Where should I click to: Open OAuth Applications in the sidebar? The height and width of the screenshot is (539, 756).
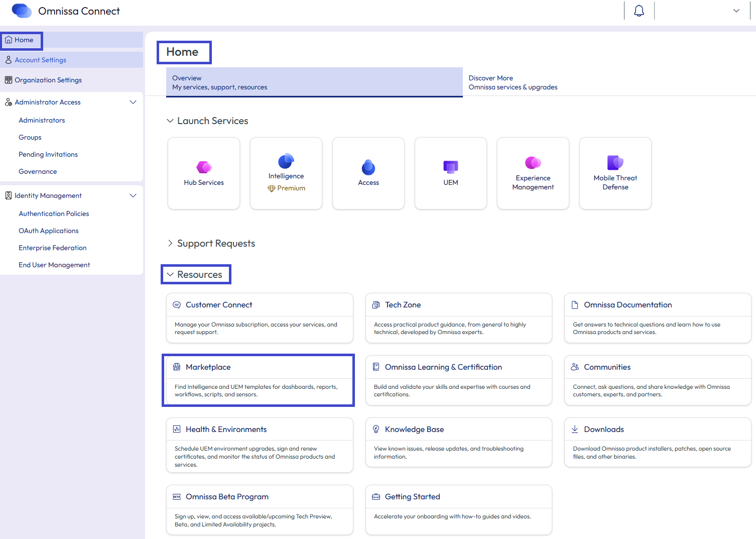[x=49, y=231]
